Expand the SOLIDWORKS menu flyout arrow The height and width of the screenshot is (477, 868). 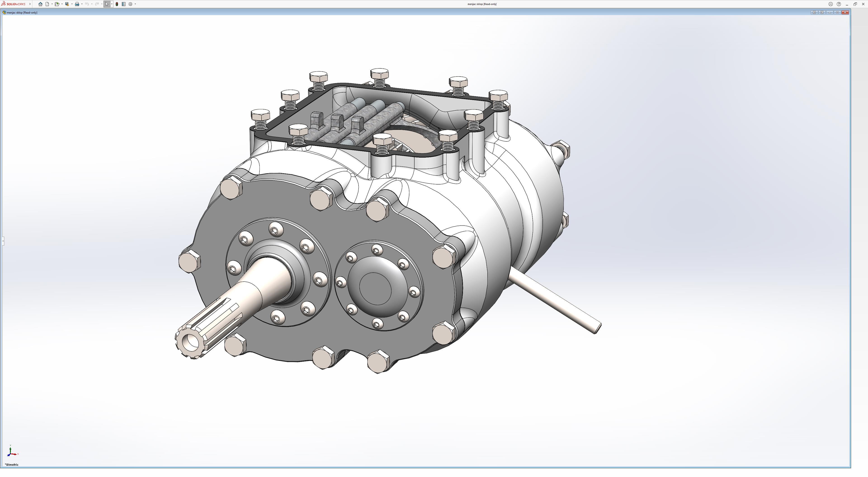pyautogui.click(x=30, y=4)
